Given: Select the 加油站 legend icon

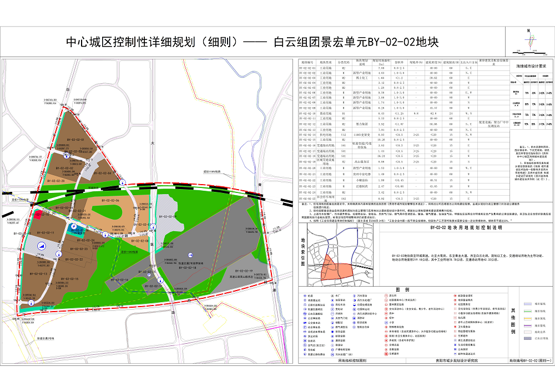Looking at the screenshot, I should 305,341.
